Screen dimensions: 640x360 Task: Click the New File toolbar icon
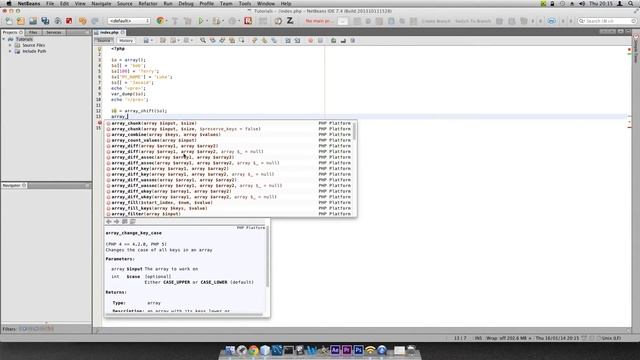[9, 21]
